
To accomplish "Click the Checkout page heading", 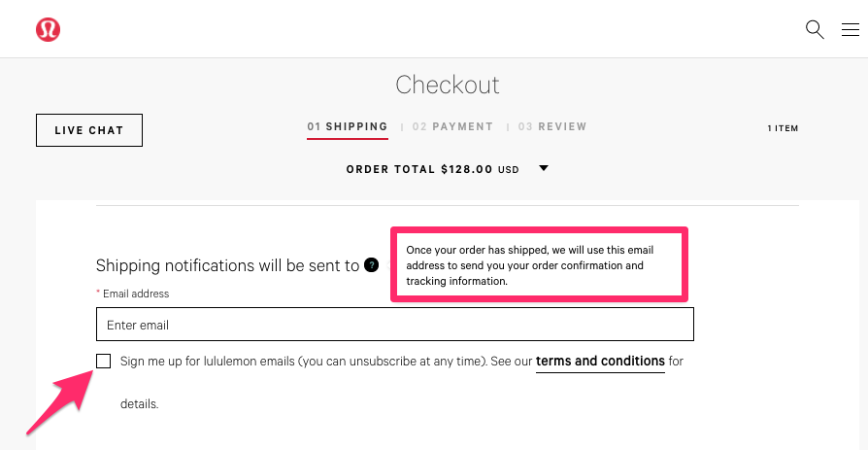I will coord(448,85).
